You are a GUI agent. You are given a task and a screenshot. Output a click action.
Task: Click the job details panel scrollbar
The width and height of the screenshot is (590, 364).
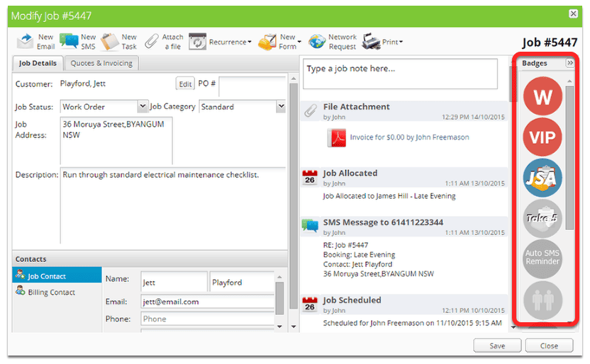[x=294, y=195]
